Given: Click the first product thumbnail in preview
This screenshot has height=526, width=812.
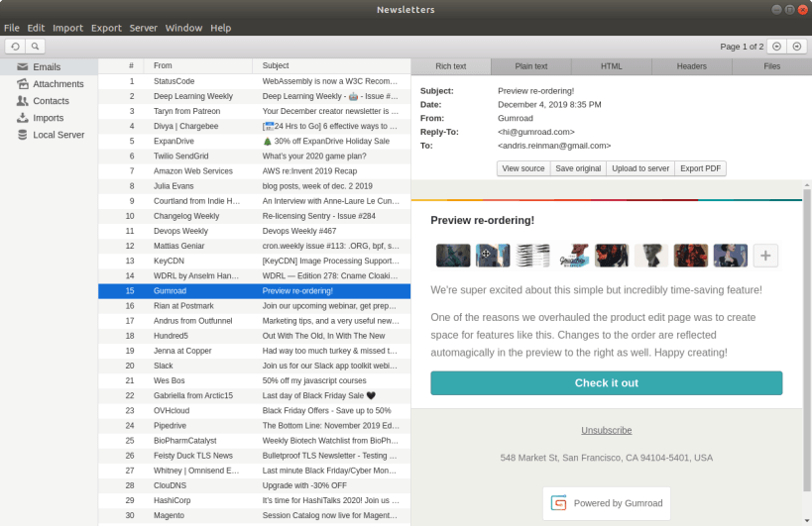Looking at the screenshot, I should pyautogui.click(x=453, y=256).
